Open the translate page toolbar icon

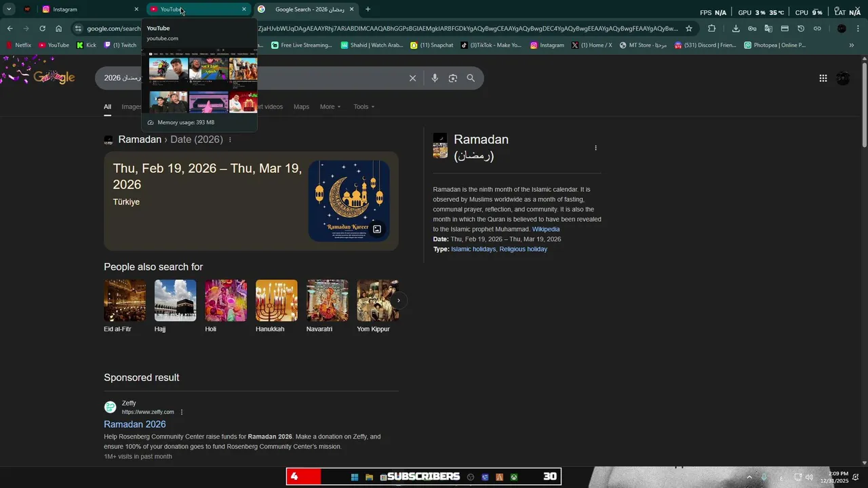(x=768, y=28)
